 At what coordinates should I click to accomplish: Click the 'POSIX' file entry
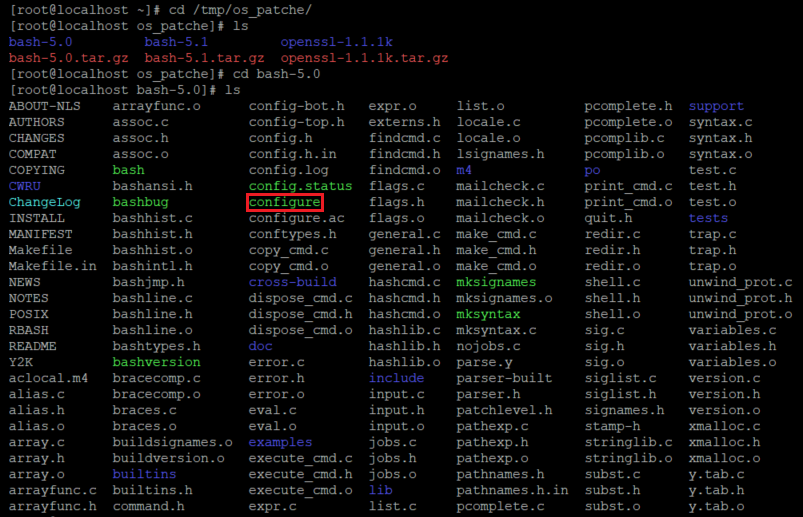pos(29,314)
